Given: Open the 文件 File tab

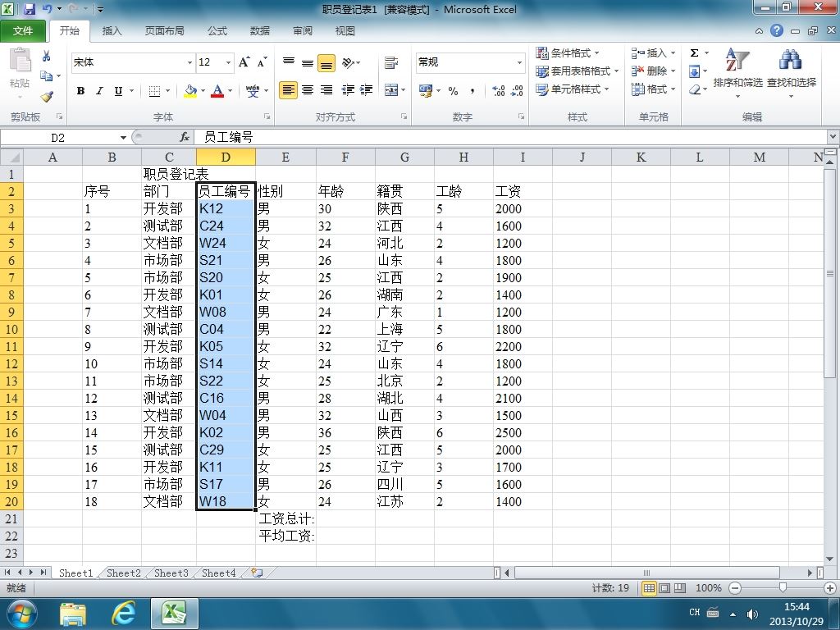Looking at the screenshot, I should coord(23,31).
